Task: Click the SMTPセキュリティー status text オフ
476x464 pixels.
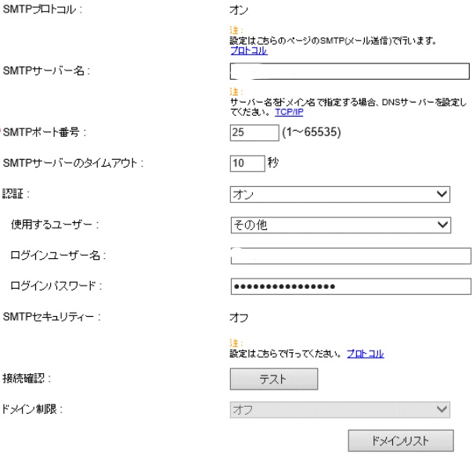Action: pos(238,317)
